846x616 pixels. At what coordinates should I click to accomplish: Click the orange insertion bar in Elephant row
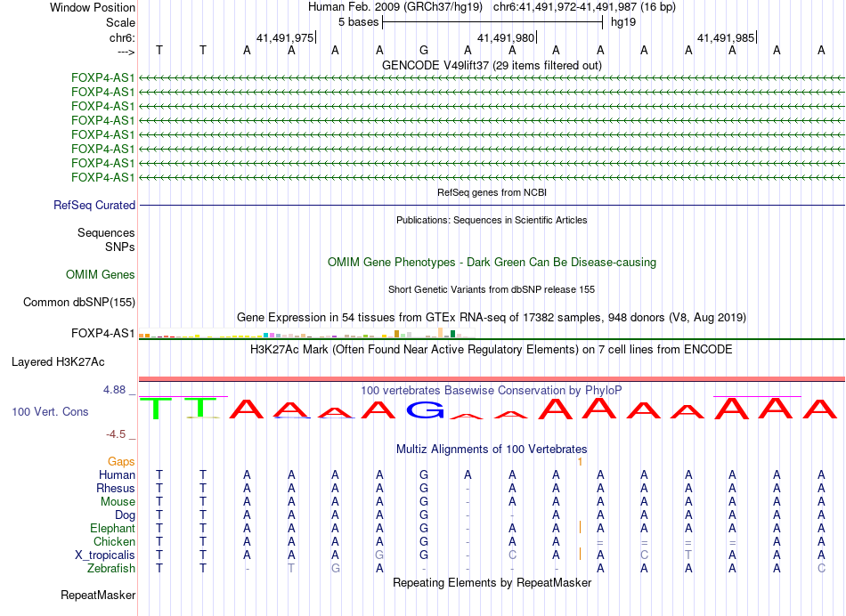click(x=580, y=528)
